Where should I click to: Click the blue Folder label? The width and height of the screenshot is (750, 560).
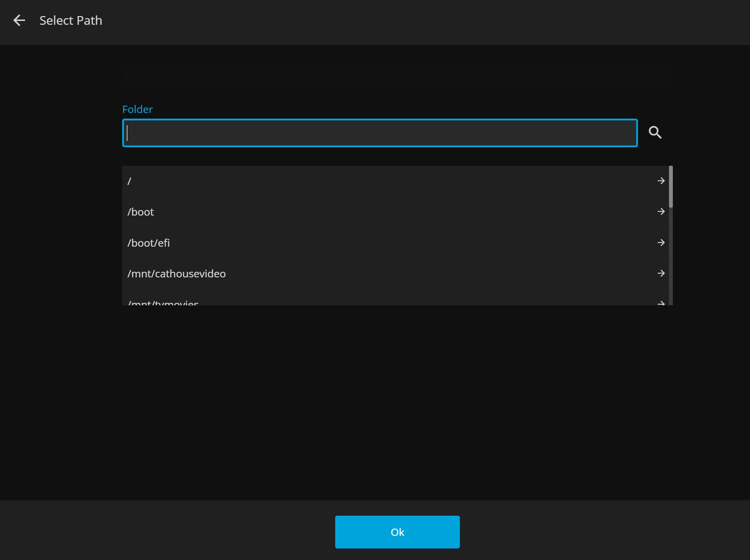[138, 110]
